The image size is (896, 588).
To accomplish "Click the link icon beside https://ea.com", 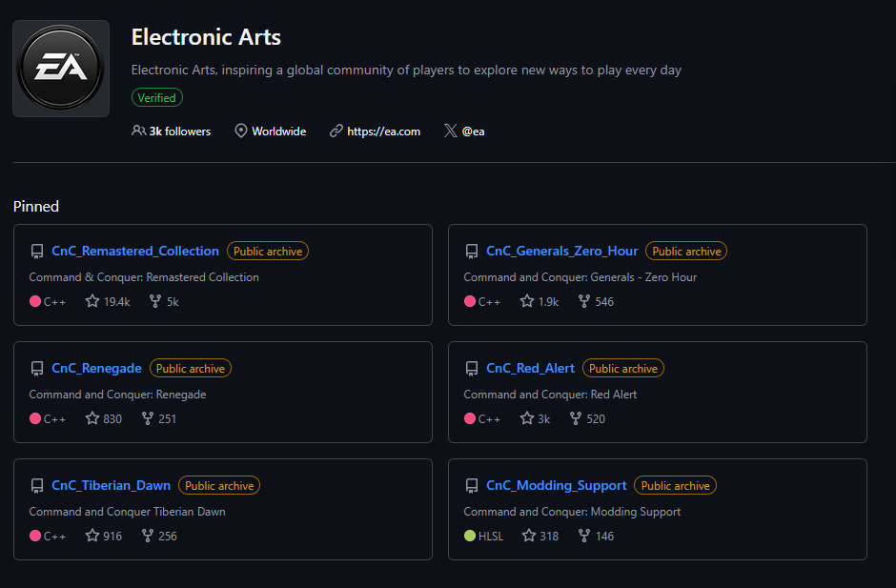I will pyautogui.click(x=336, y=131).
